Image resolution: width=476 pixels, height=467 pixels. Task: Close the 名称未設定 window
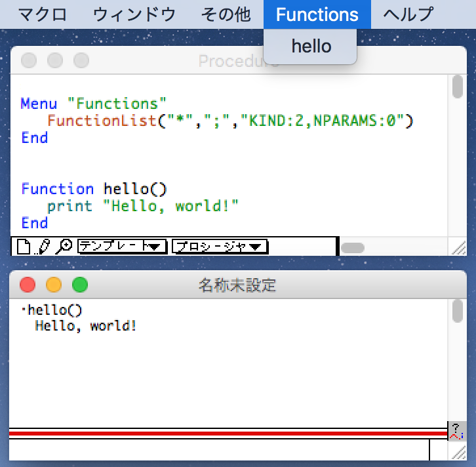pyautogui.click(x=28, y=285)
